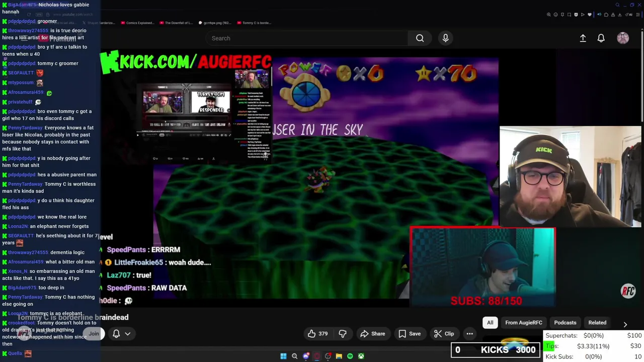Click the emoji face icon in browser toolbar

pos(555,15)
